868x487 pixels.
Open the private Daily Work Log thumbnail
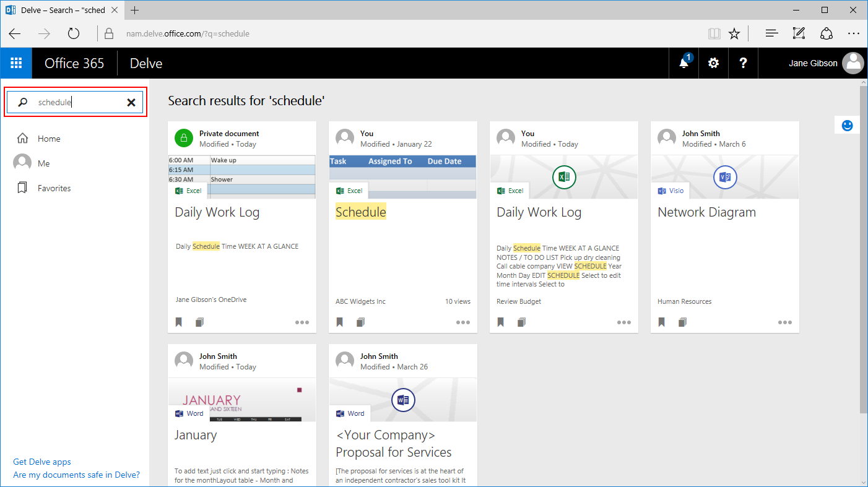[x=242, y=177]
